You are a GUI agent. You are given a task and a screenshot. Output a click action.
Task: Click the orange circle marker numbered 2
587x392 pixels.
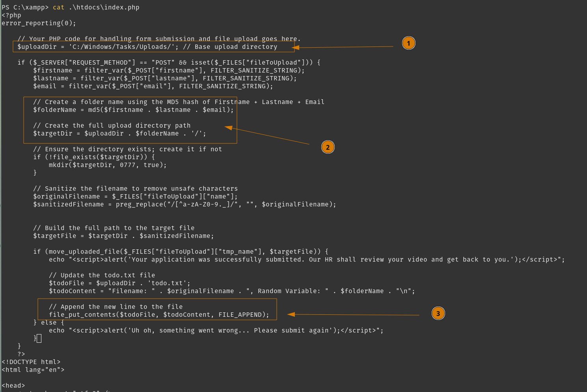pyautogui.click(x=328, y=147)
